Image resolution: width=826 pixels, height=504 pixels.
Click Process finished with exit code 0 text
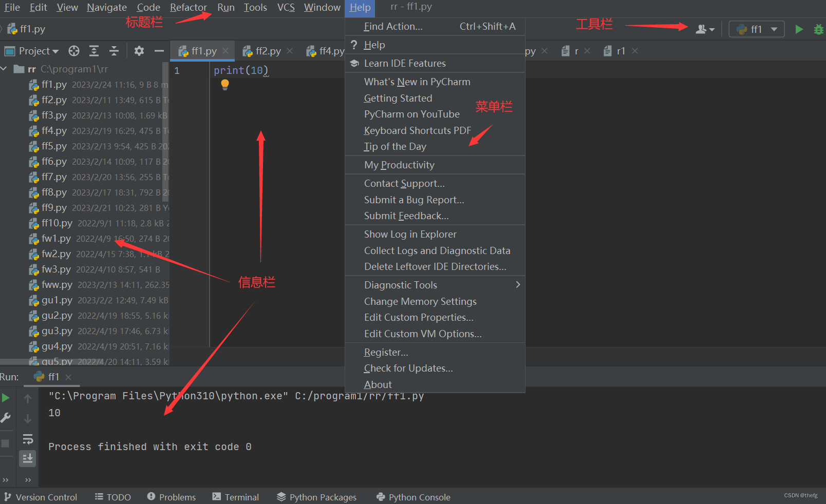tap(150, 447)
